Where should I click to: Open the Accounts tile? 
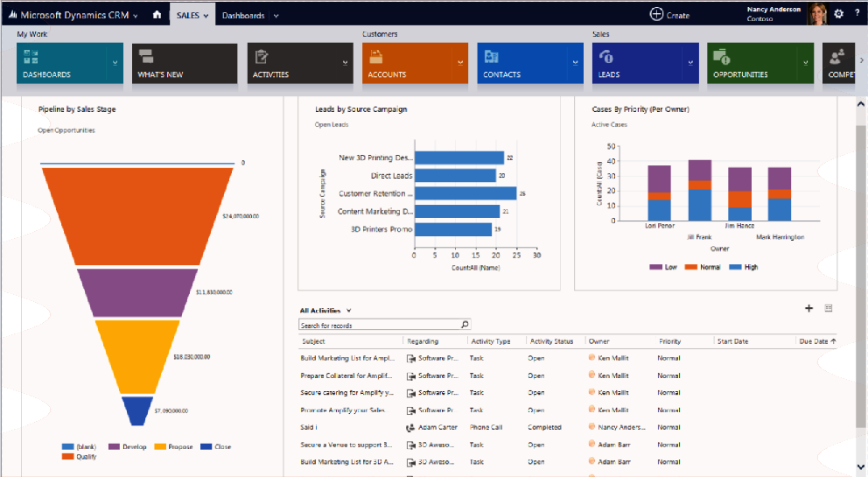403,63
